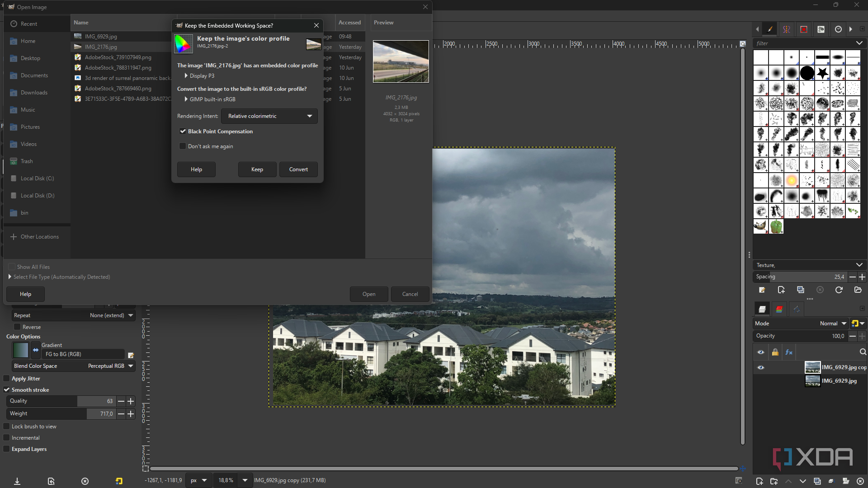Screen dimensions: 868x488
Task: Click Cancel in Open Image dialog
Action: point(410,294)
